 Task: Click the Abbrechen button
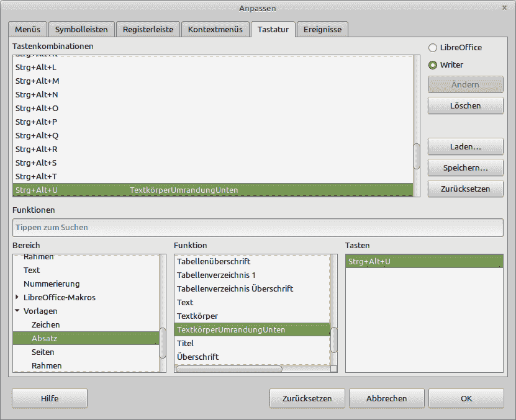[x=386, y=398]
